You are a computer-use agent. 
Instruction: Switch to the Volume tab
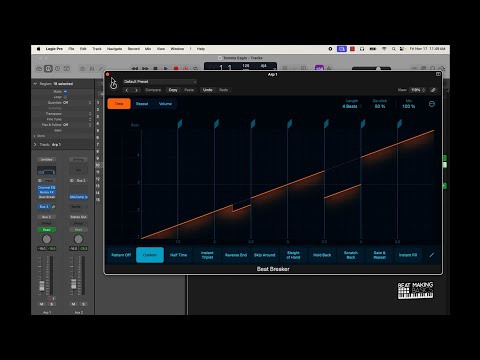165,104
